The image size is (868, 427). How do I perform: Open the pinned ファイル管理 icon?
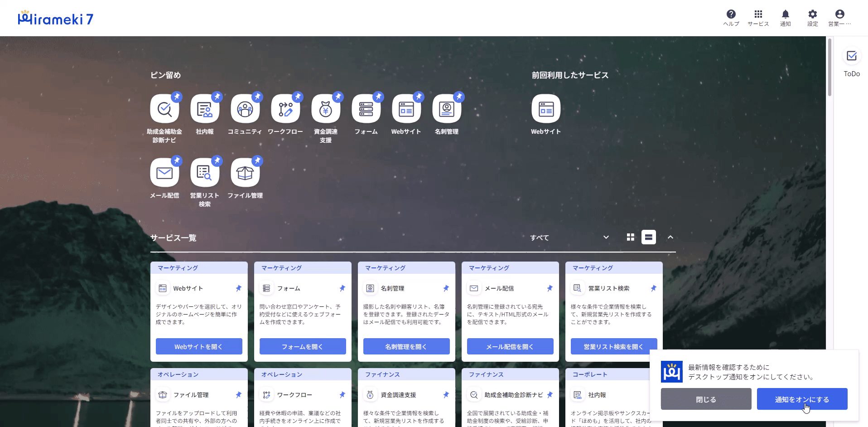245,173
